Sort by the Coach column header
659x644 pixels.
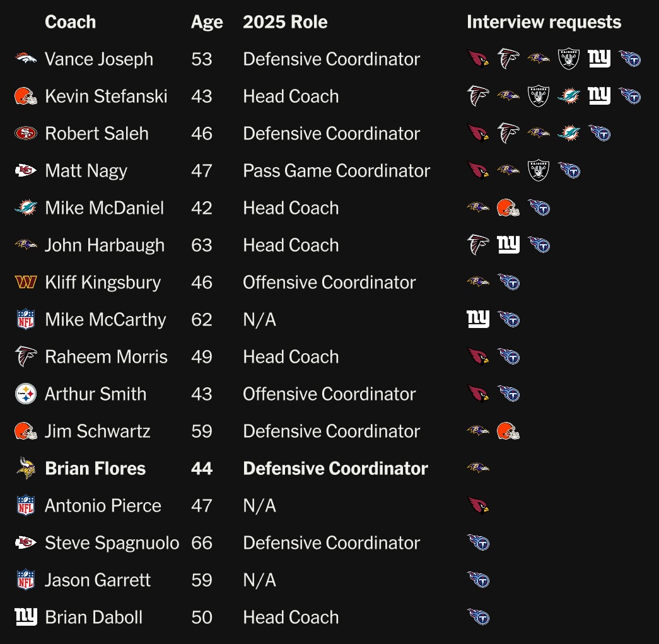(71, 22)
